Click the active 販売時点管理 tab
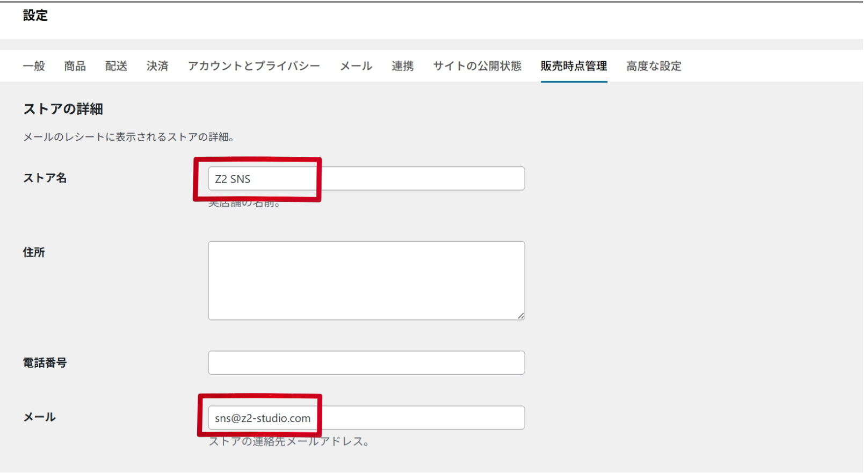Image resolution: width=868 pixels, height=473 pixels. pos(574,66)
